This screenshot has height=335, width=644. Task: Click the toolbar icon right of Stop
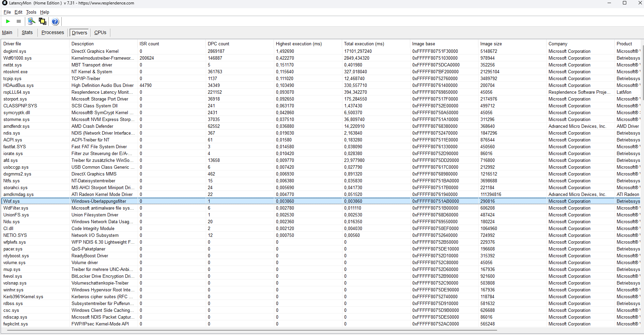31,21
